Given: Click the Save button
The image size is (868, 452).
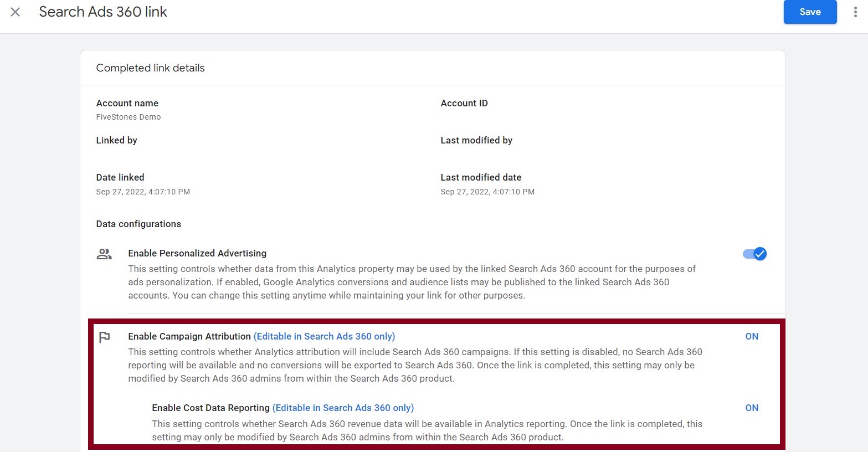Looking at the screenshot, I should click(810, 12).
